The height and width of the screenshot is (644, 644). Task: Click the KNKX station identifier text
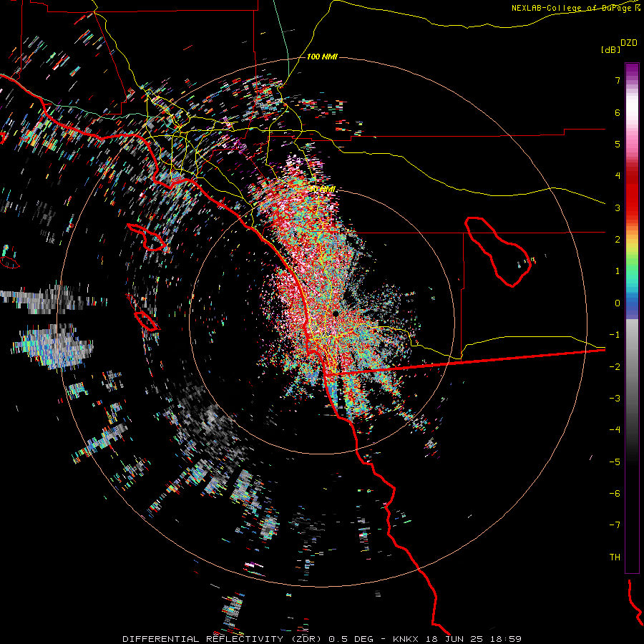(x=406, y=639)
